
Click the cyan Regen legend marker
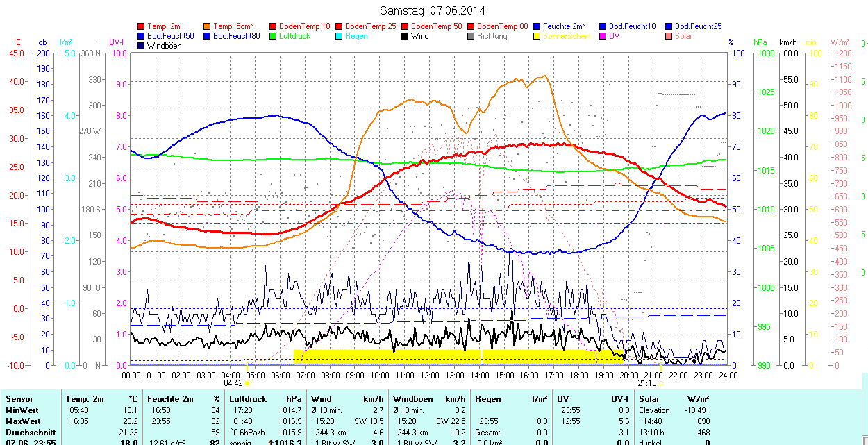340,36
